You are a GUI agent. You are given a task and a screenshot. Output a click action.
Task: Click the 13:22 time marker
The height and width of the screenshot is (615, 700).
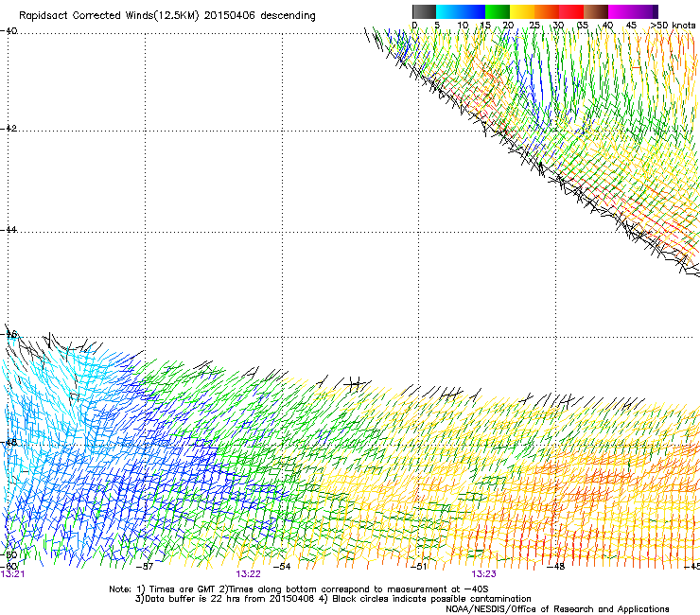(248, 574)
